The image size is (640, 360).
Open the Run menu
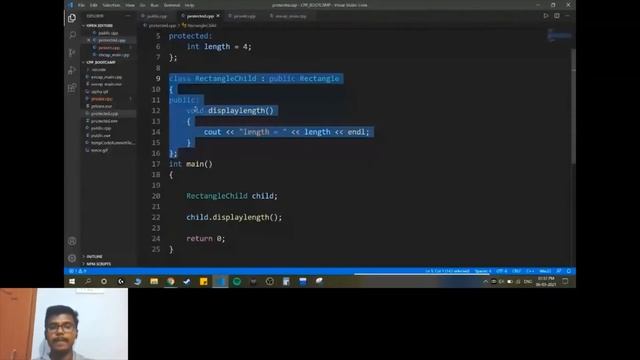(x=154, y=5)
